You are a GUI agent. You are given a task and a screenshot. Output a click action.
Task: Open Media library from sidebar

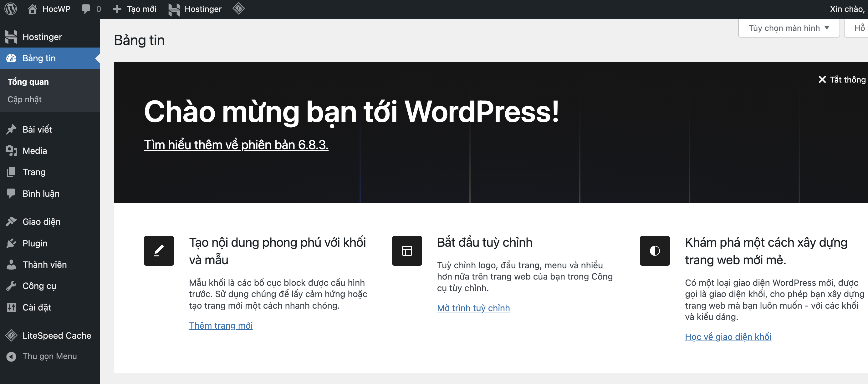(x=34, y=151)
